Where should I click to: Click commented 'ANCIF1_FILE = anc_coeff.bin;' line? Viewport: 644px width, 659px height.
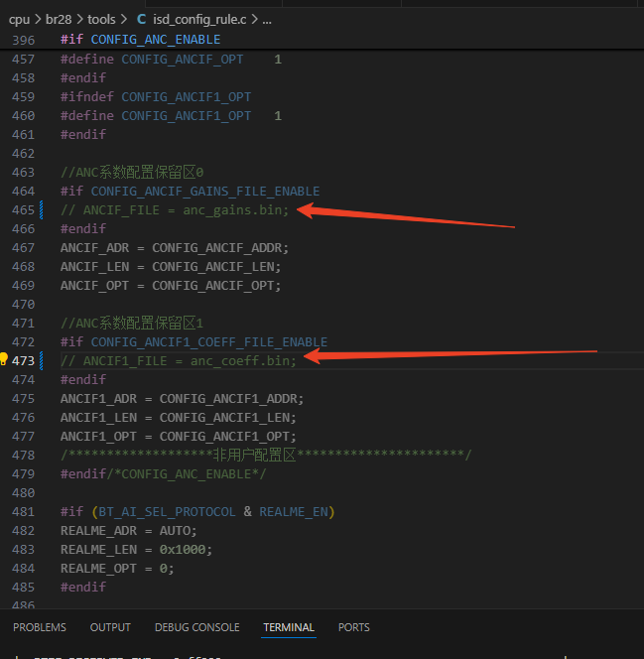click(x=179, y=361)
